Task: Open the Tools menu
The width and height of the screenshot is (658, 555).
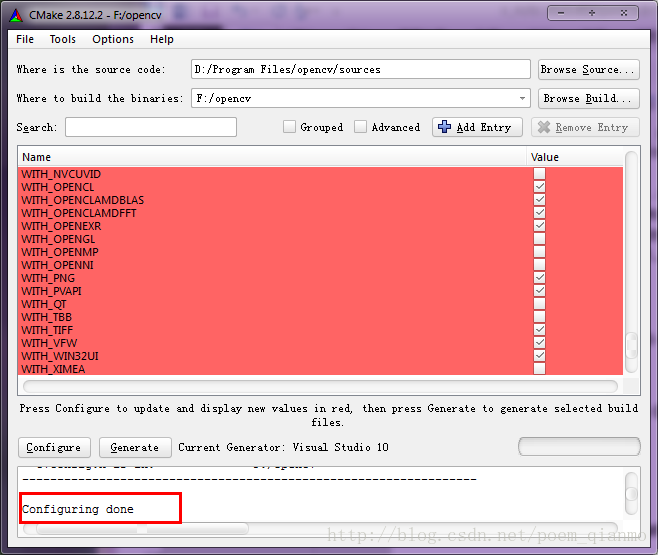Action: tap(63, 39)
